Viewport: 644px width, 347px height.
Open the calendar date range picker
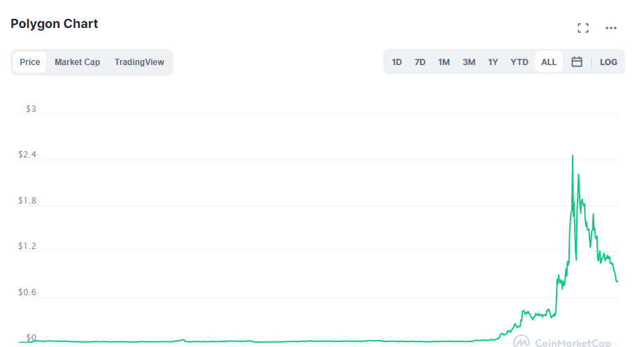click(x=577, y=62)
